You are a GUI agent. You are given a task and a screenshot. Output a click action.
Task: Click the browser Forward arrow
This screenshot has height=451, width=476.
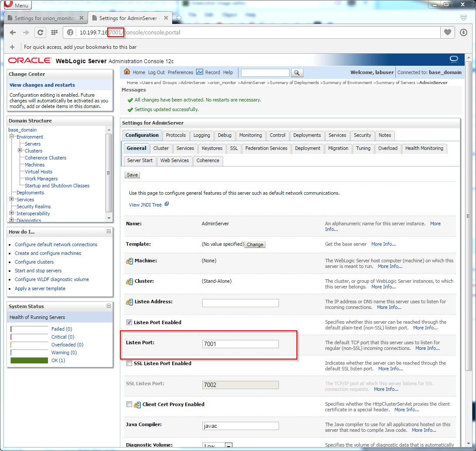[26, 33]
